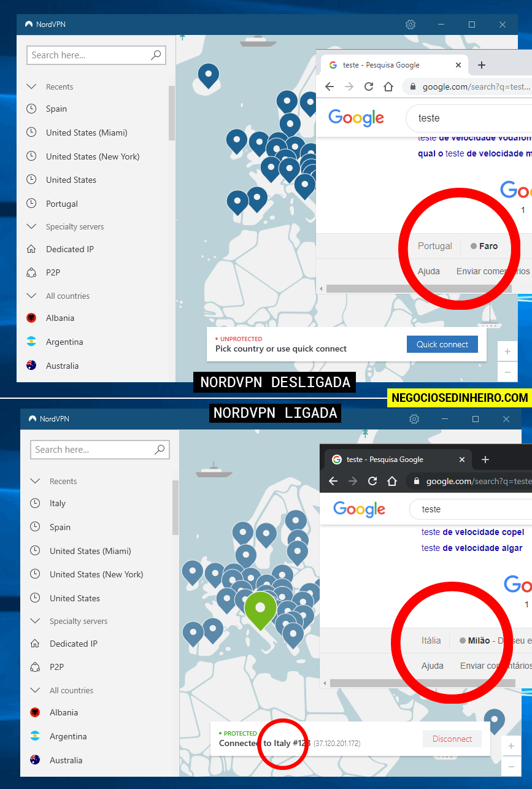Focus 'Search here...' field in protected NordVPN window
This screenshot has height=789, width=532.
[x=100, y=449]
